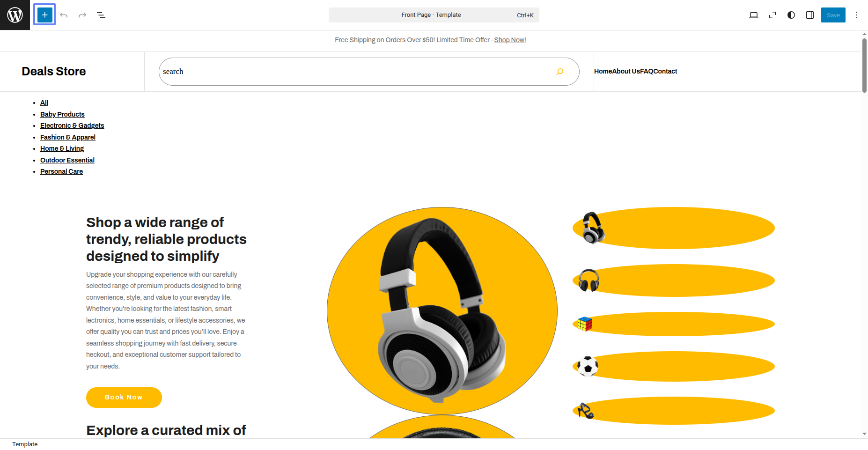This screenshot has width=868, height=450.
Task: Toggle the Settings sidebar panel icon
Action: tap(810, 15)
